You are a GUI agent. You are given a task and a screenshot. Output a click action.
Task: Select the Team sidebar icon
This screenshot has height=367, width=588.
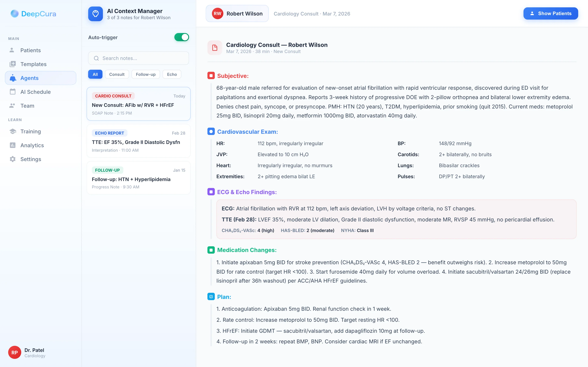[13, 106]
